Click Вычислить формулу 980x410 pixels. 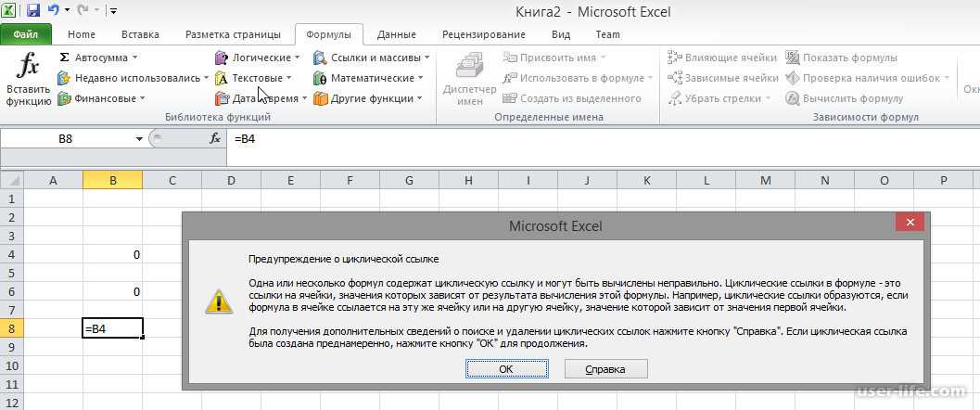click(845, 98)
